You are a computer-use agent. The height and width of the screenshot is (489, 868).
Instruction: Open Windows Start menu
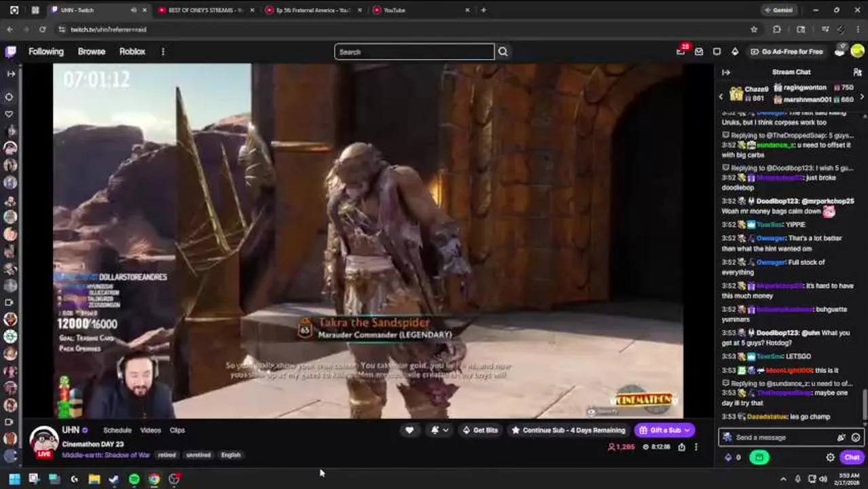[x=14, y=479]
